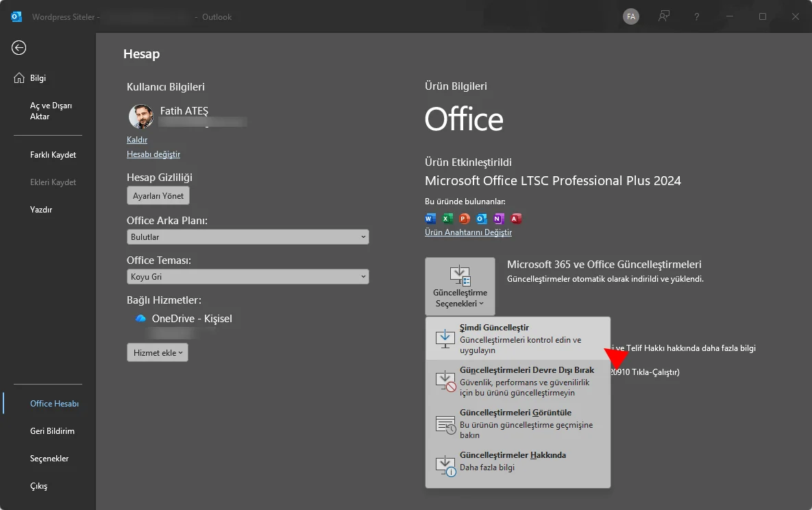Click the Güncelleştirmeleri Görüntüle history icon

point(445,424)
